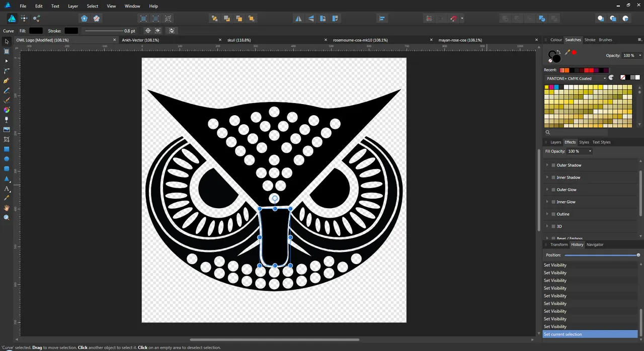The width and height of the screenshot is (644, 351).
Task: Select the Pen tool
Action: [x=7, y=80]
